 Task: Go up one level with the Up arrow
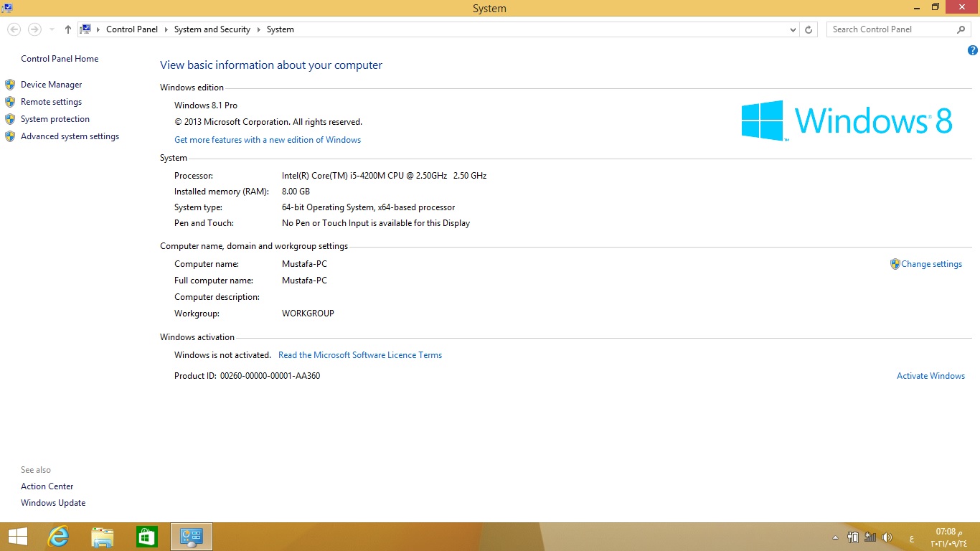tap(68, 29)
